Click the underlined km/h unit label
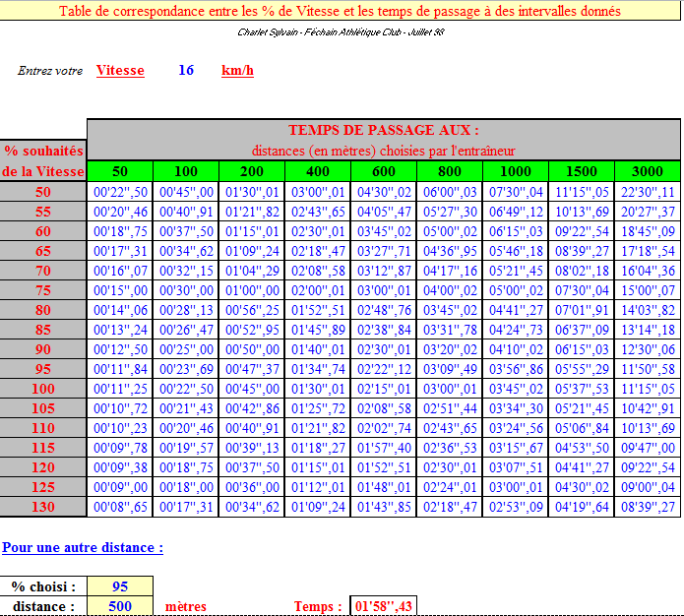Viewport: 684px width, 616px height. [237, 71]
